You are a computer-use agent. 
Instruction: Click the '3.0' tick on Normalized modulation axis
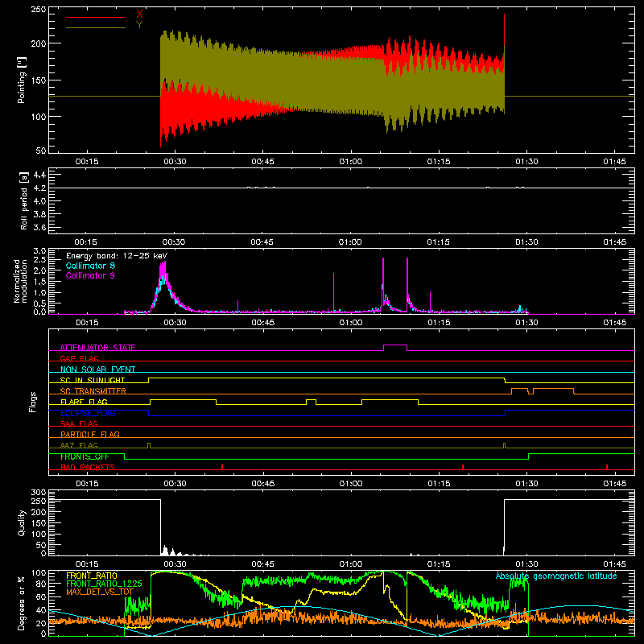click(39, 250)
